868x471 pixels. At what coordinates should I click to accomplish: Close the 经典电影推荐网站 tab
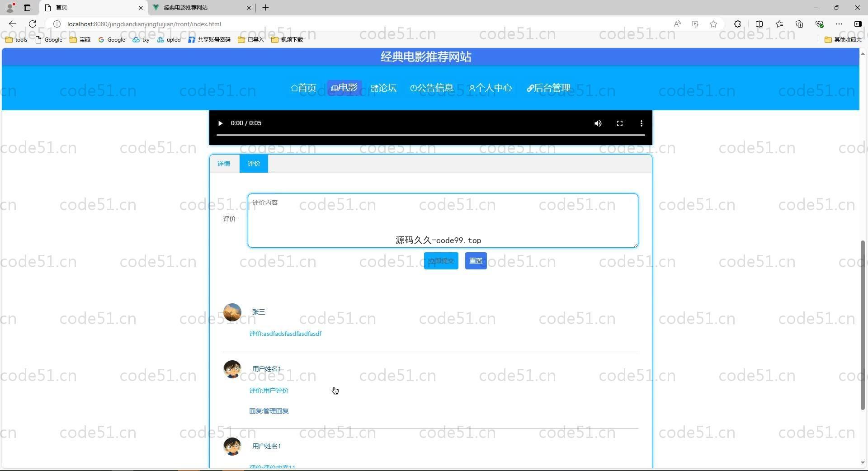249,8
